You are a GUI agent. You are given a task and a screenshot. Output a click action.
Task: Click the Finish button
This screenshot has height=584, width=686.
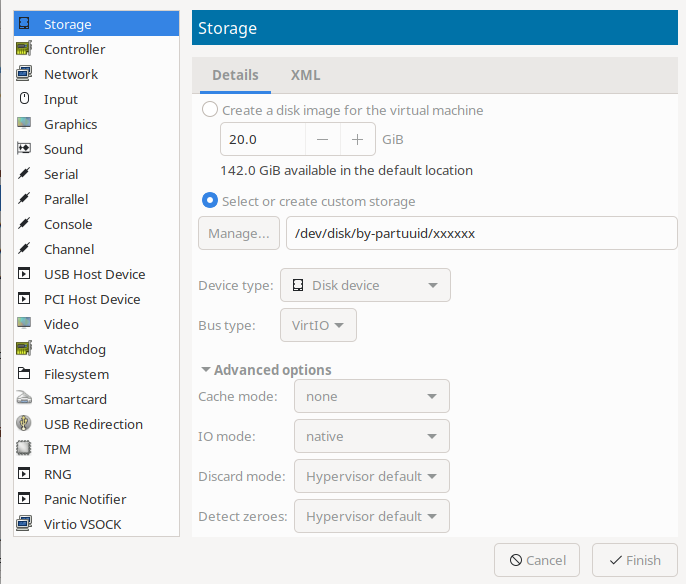point(634,560)
